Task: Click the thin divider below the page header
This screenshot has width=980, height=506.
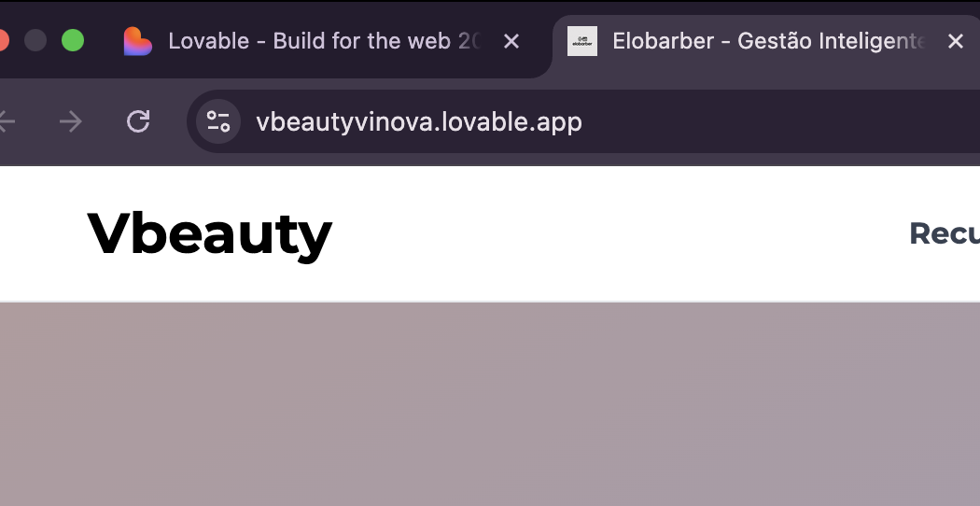Action: (x=489, y=302)
